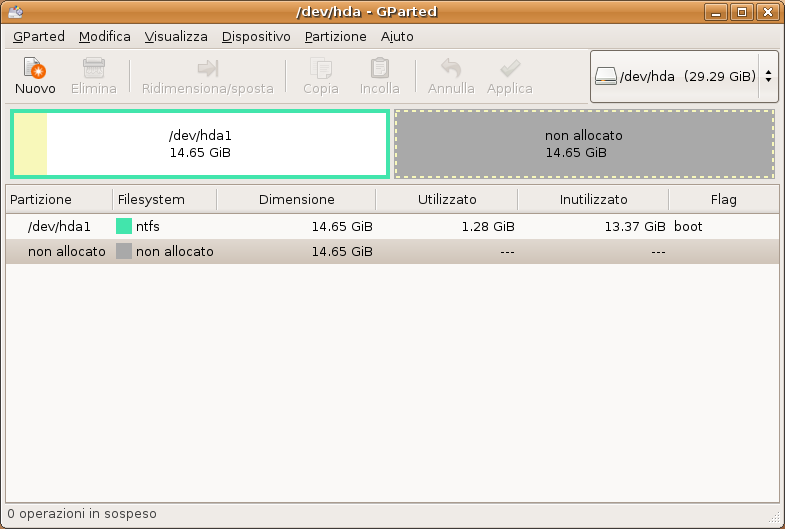Click the Annulla undo icon
The image size is (785, 529).
(x=451, y=69)
